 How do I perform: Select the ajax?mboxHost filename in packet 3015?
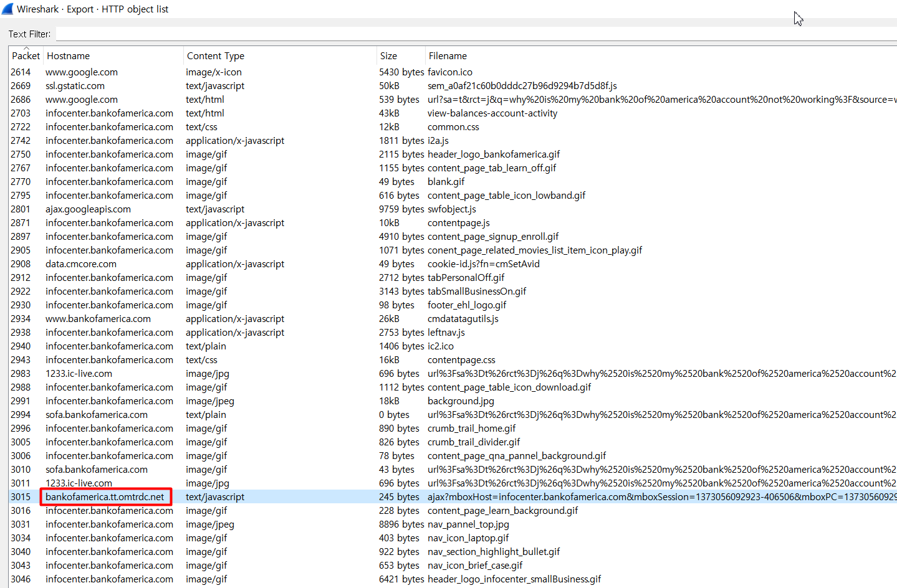pyautogui.click(x=662, y=497)
